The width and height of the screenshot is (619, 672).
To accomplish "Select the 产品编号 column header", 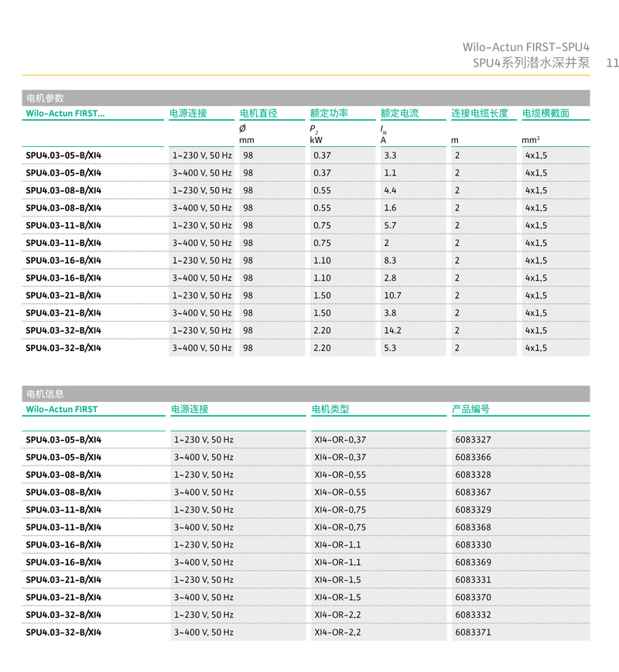I will pos(470,409).
